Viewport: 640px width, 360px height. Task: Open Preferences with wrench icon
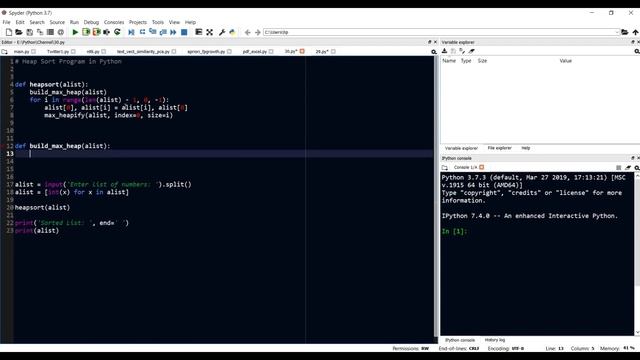[x=222, y=32]
